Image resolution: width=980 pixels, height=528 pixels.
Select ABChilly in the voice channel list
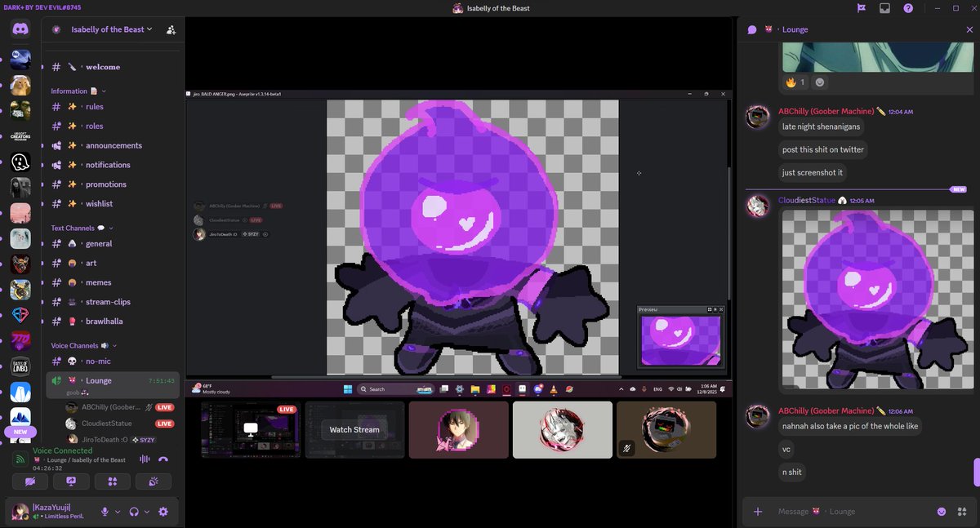click(121, 407)
